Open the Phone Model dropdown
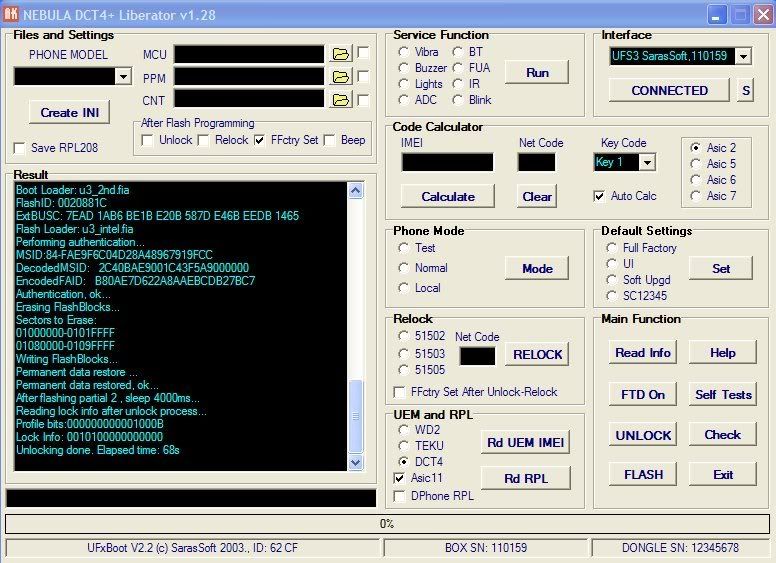 click(123, 77)
